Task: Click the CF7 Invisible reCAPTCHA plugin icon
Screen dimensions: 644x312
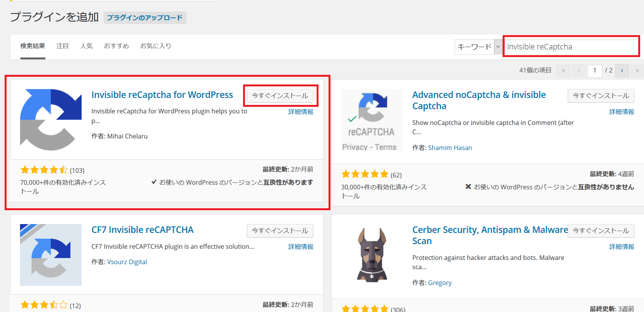Action: click(51, 255)
